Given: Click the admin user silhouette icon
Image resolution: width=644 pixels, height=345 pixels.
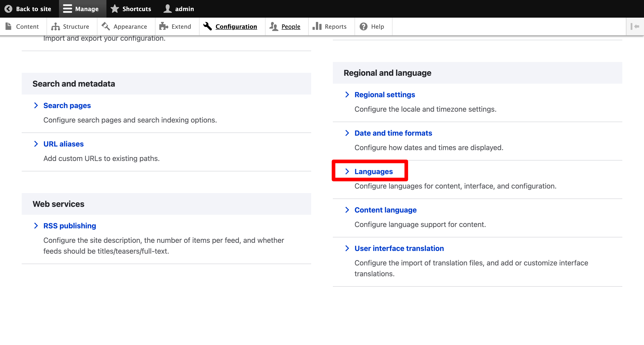Looking at the screenshot, I should [167, 9].
